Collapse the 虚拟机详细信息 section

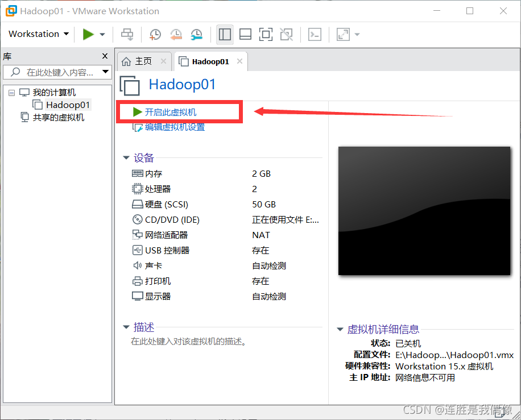(x=340, y=330)
